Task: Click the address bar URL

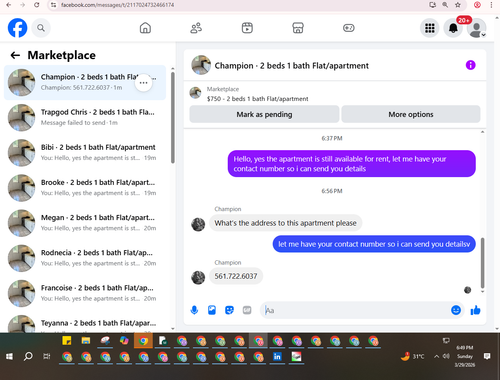Action: [117, 5]
